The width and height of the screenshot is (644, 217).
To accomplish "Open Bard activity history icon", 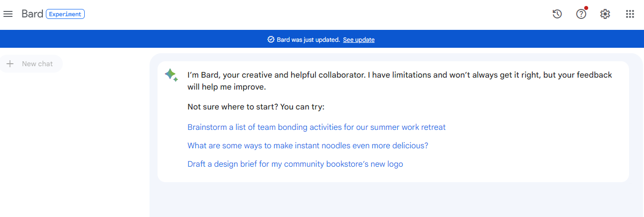I will click(x=557, y=14).
